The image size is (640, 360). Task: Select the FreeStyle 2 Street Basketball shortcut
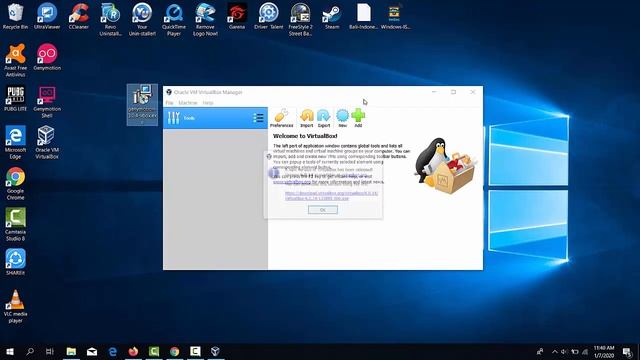300,20
